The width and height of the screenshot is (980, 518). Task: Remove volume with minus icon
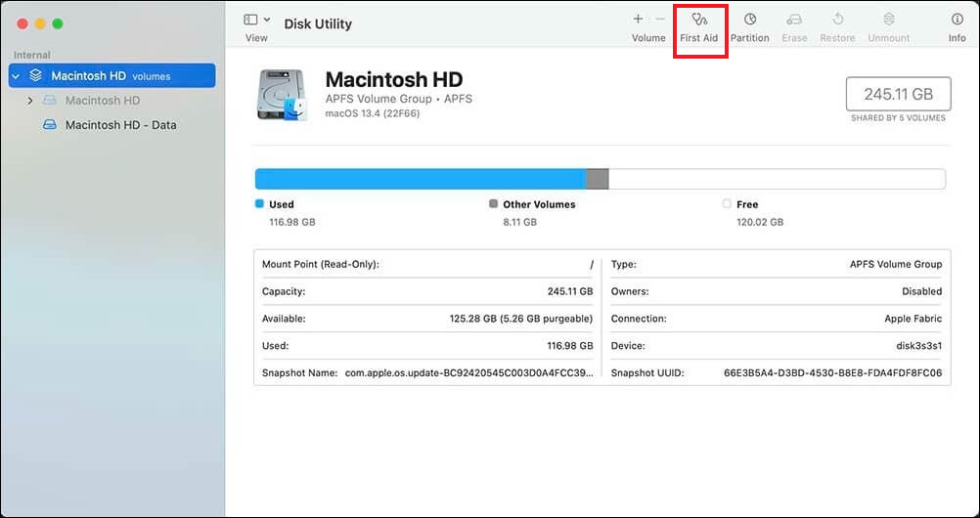tap(660, 20)
